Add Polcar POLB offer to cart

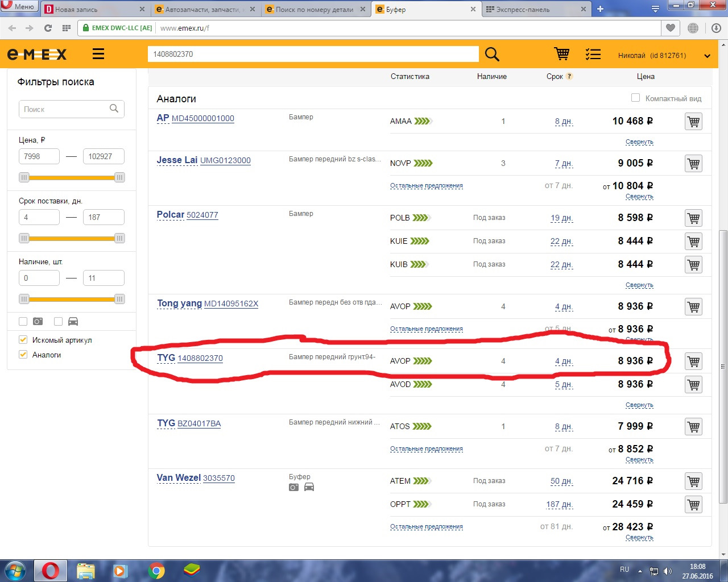[694, 218]
